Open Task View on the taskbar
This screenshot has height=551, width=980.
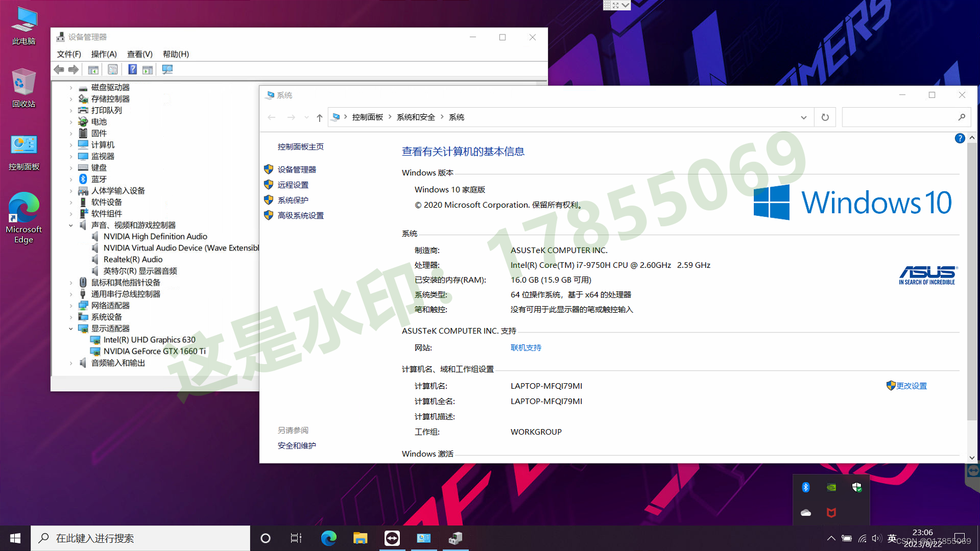(x=296, y=538)
